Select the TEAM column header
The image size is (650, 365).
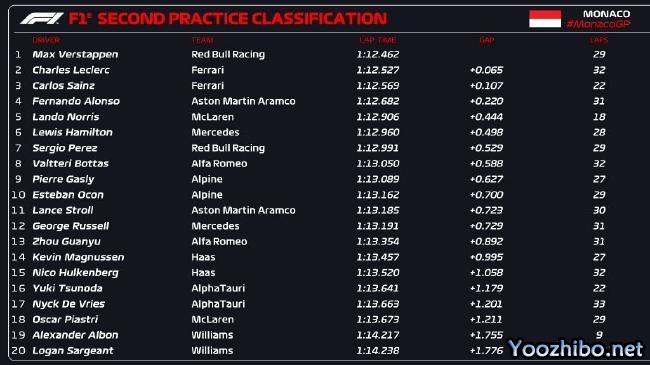coord(202,40)
